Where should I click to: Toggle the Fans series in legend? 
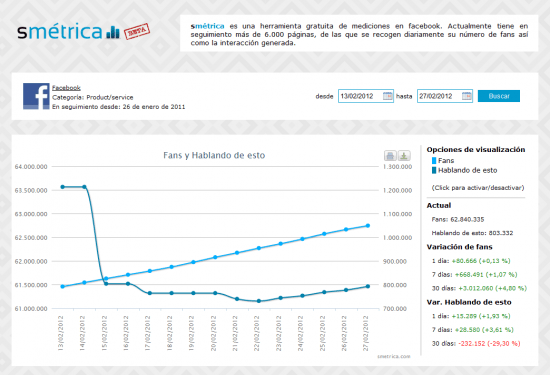tap(446, 161)
